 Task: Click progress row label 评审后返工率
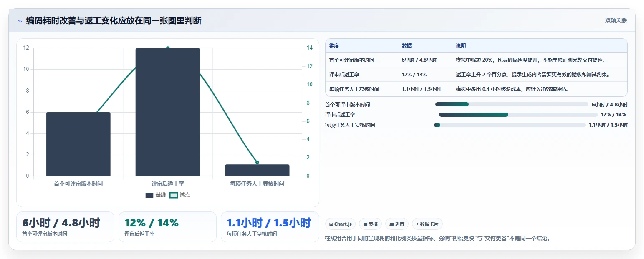pos(340,115)
